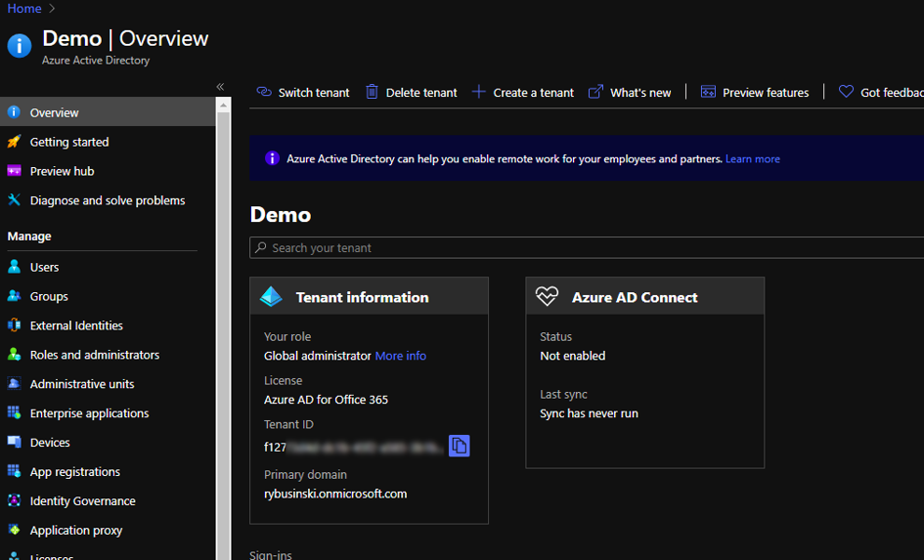The image size is (924, 560).
Task: Open App registrations
Action: [x=75, y=472]
